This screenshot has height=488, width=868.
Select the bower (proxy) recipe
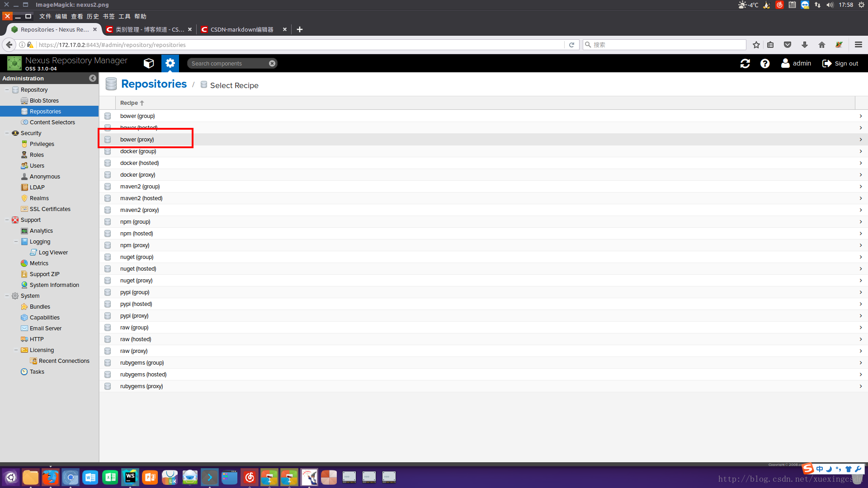tap(483, 140)
